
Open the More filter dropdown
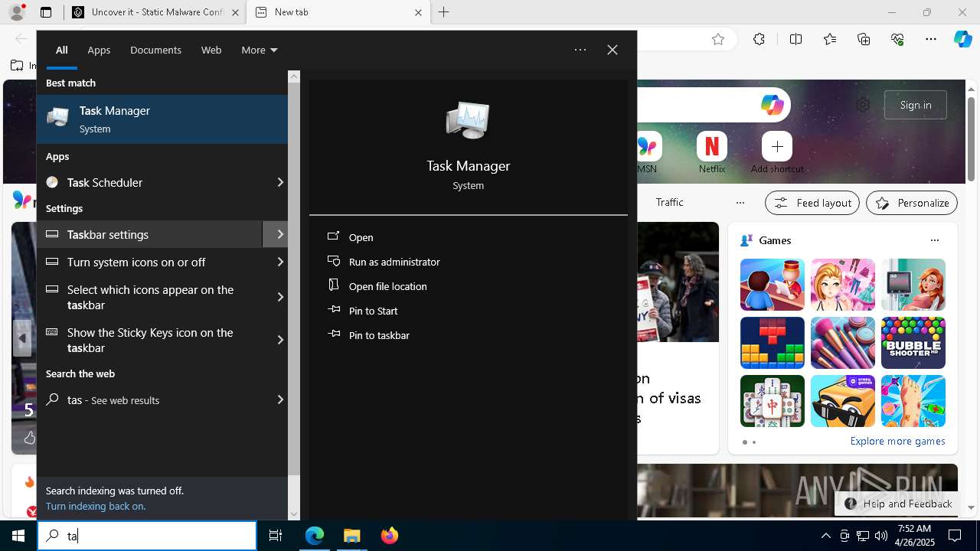point(259,50)
